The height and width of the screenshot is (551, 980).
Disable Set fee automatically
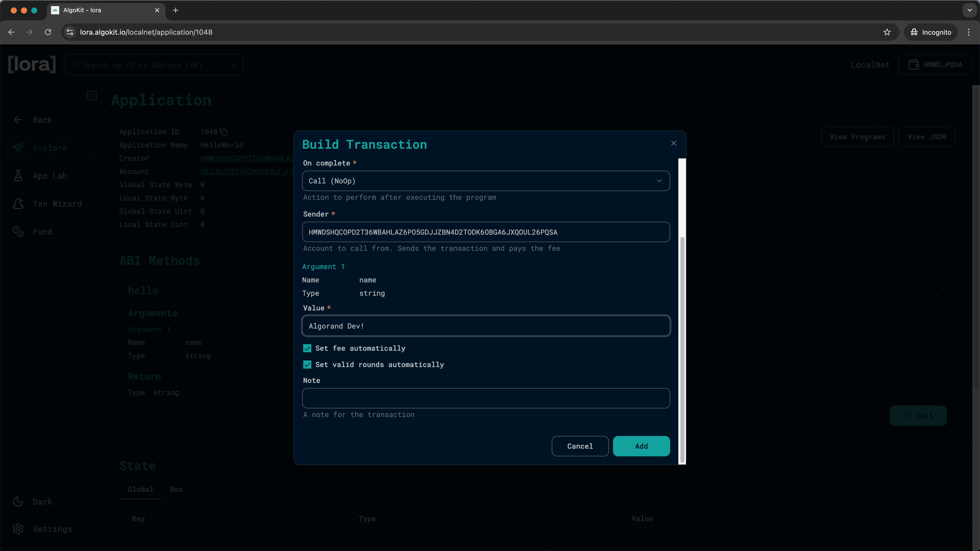tap(307, 348)
